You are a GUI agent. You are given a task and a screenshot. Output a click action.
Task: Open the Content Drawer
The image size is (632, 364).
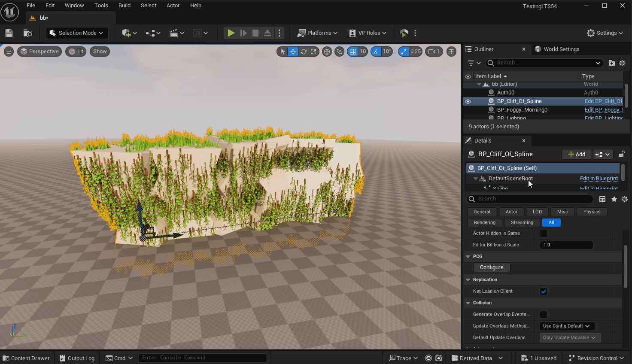[x=26, y=358]
